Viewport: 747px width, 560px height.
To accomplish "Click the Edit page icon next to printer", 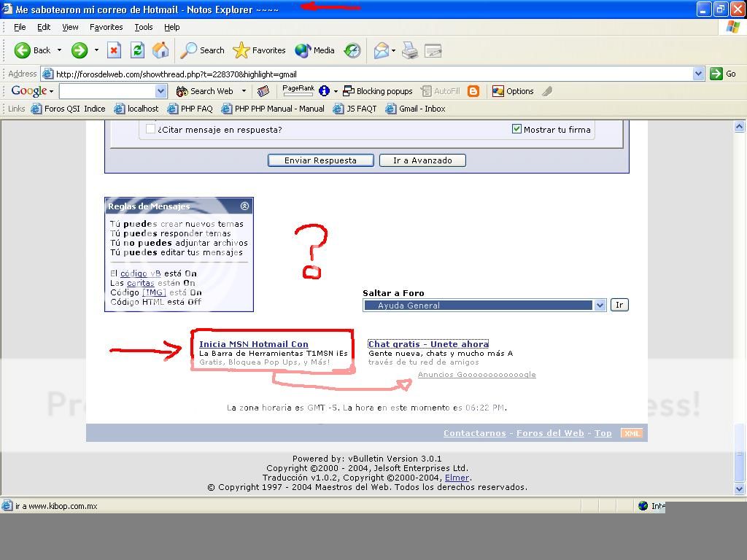I will [433, 50].
